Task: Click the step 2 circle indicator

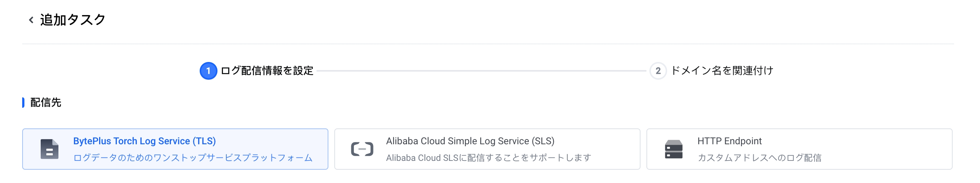Action: (658, 70)
